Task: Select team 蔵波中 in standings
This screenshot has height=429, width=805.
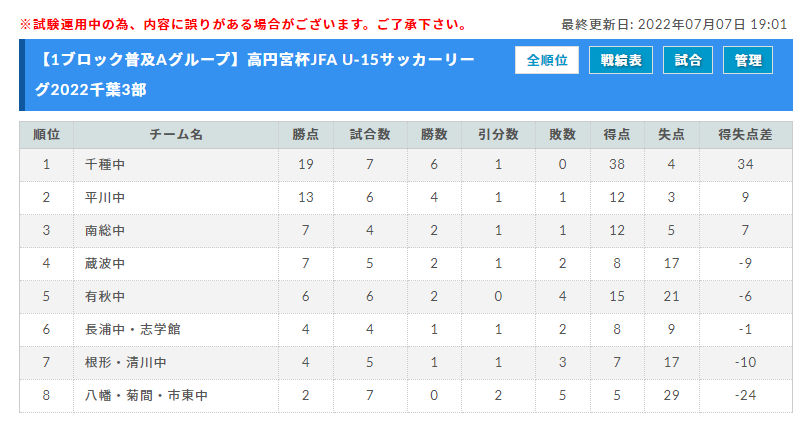Action: point(105,263)
